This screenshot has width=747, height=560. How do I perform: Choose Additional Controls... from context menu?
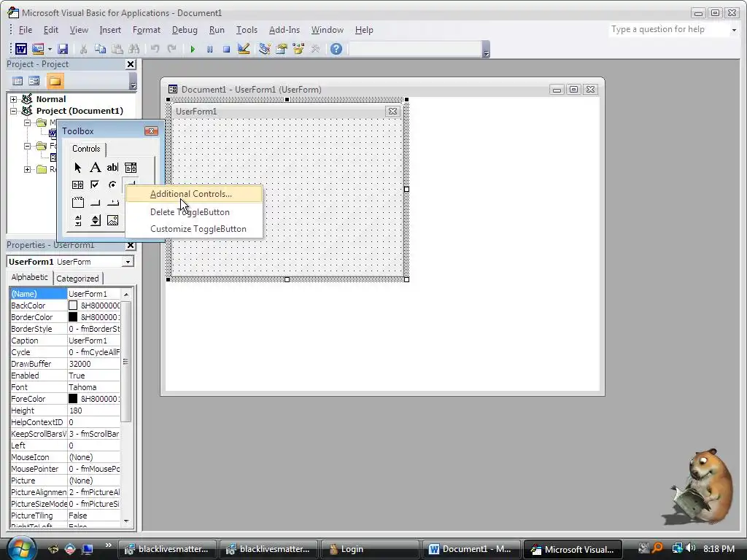coord(194,194)
